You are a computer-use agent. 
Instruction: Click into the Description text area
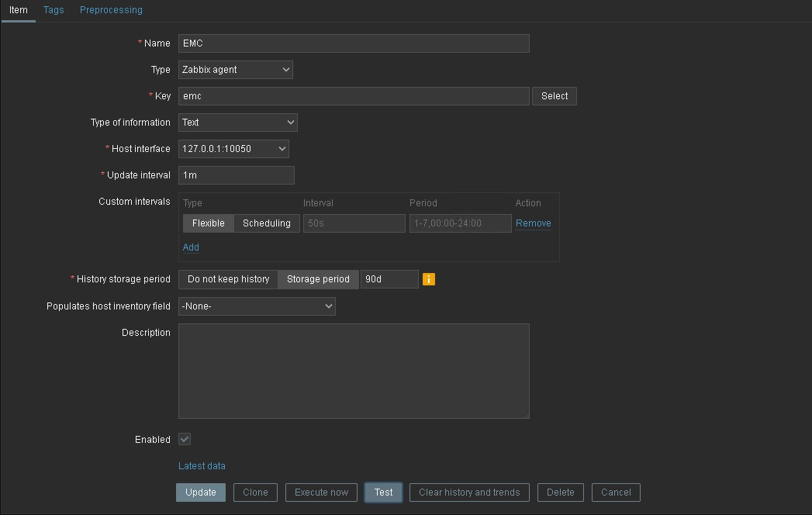pyautogui.click(x=354, y=371)
